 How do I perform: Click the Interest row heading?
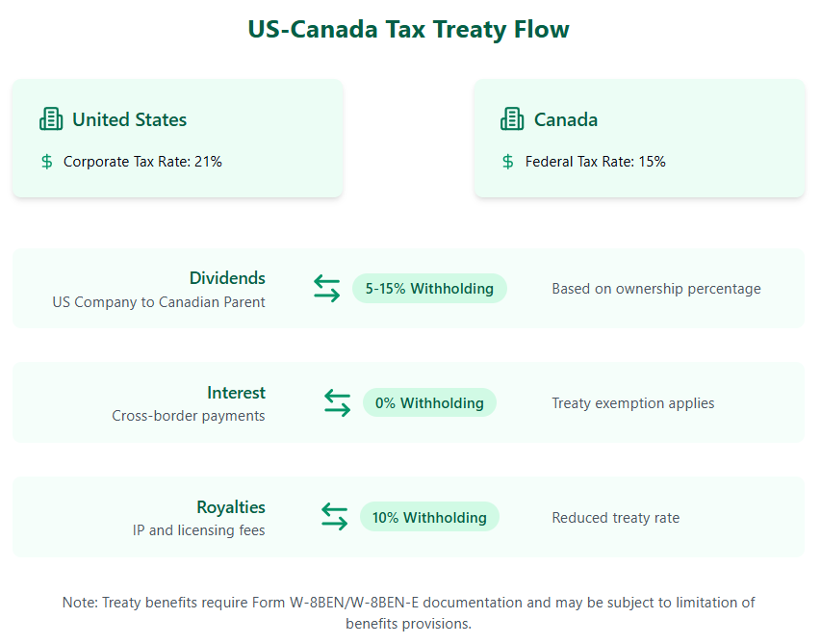[236, 393]
